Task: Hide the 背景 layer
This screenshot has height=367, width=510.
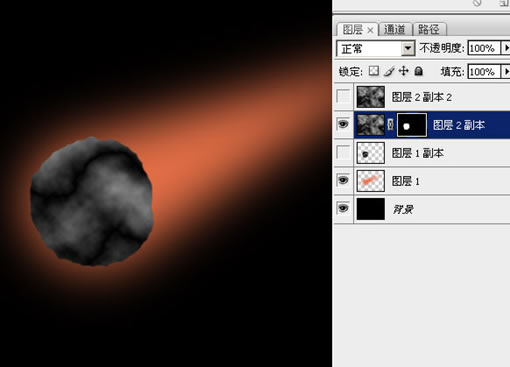Action: (x=343, y=209)
